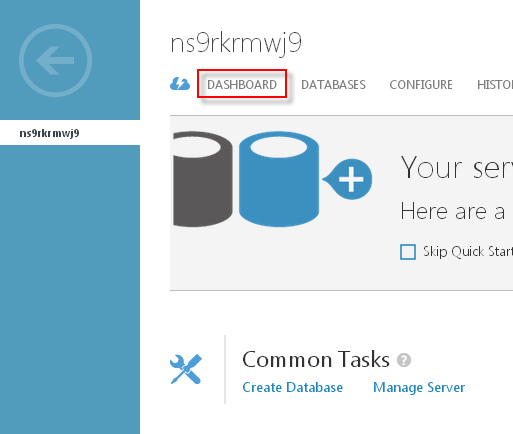
Task: Go back using the circled arrow icon
Action: point(55,60)
